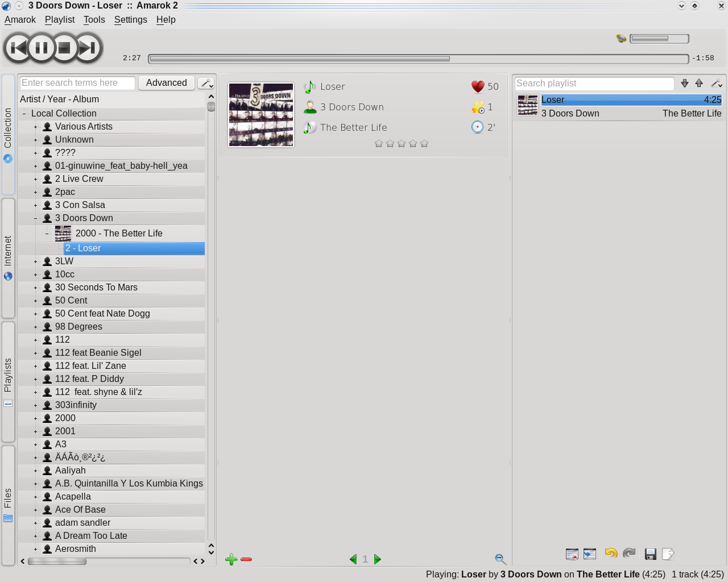Undo the last playlist change
Image resolution: width=728 pixels, height=582 pixels.
coord(611,554)
